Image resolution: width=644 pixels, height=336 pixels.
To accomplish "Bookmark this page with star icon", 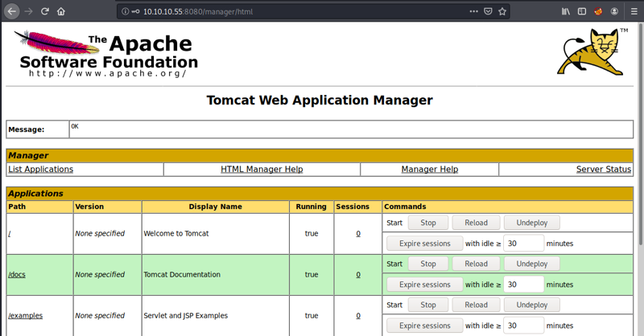I will pyautogui.click(x=502, y=11).
